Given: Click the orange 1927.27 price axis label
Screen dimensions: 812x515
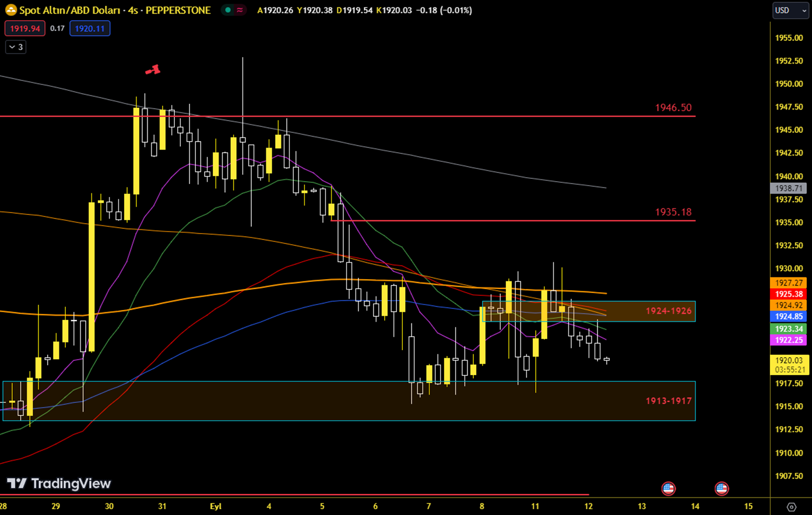Looking at the screenshot, I should click(x=789, y=283).
